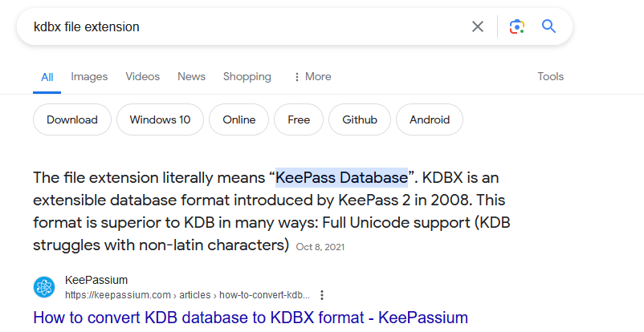This screenshot has width=644, height=332.
Task: Click into the kdbx file extension search field
Action: 247,26
